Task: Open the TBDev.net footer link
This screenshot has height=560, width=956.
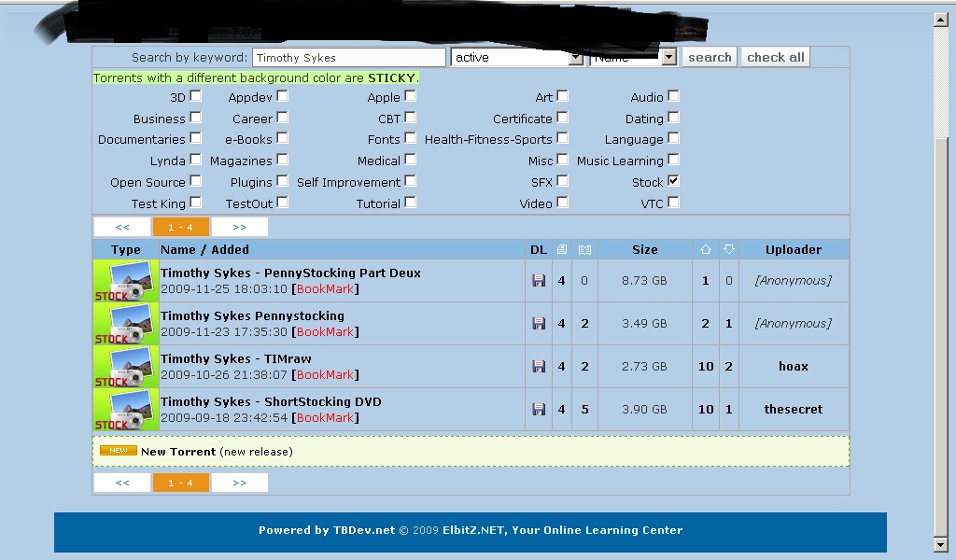Action: tap(364, 530)
